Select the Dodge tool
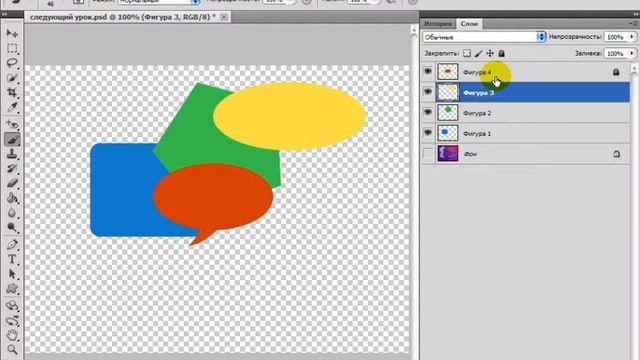This screenshot has width=640, height=360. pos(12,227)
